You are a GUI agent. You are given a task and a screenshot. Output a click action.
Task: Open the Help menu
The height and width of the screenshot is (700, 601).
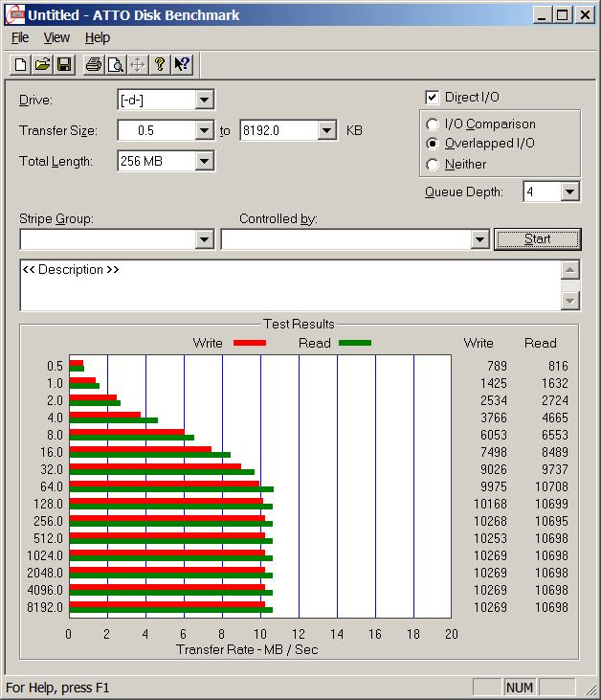point(97,37)
